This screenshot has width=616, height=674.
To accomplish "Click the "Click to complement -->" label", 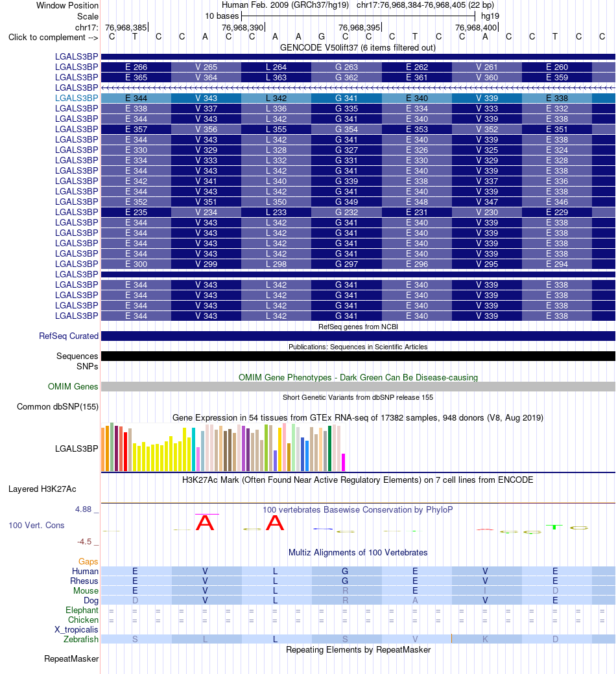I will (x=53, y=38).
